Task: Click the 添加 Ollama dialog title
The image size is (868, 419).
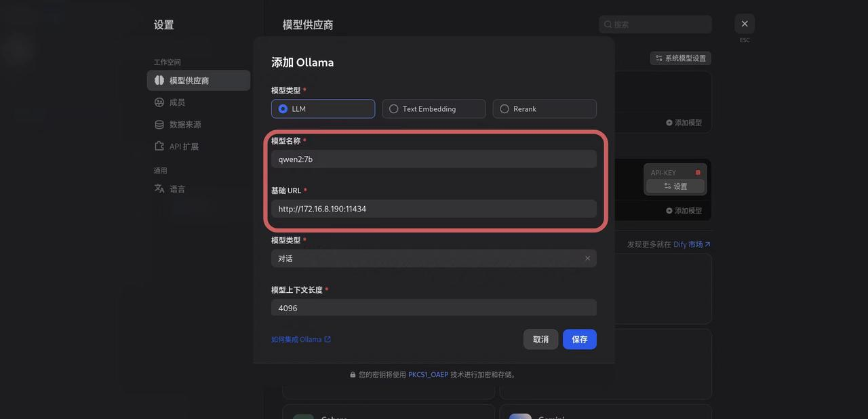Action: point(302,62)
